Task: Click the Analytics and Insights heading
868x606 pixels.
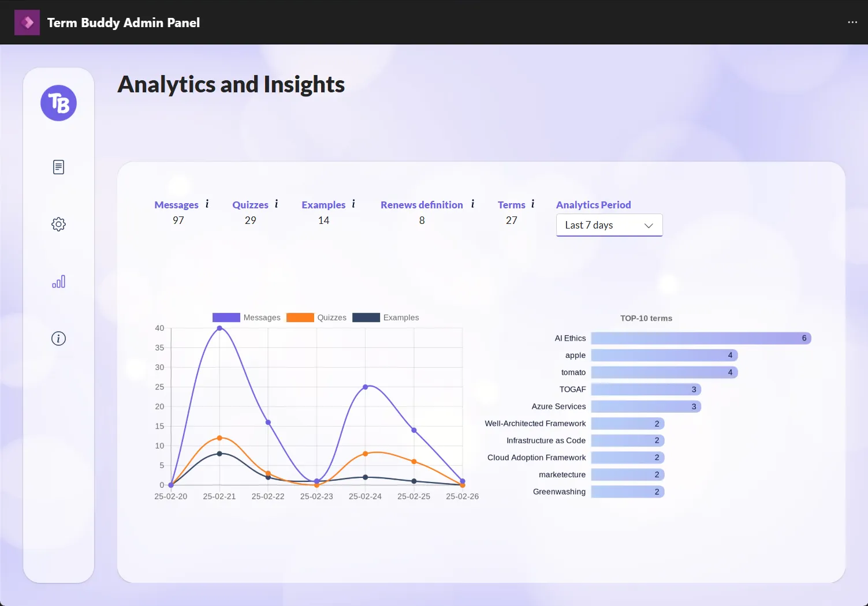Action: [x=231, y=84]
